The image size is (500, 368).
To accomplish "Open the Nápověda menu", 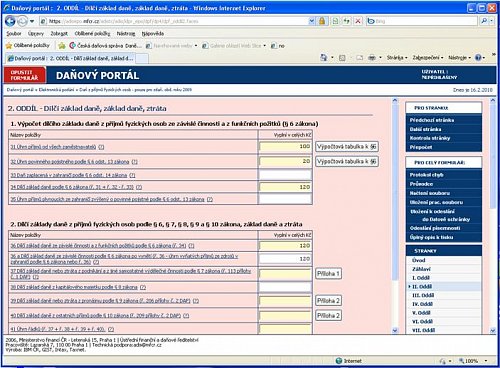I will [153, 33].
